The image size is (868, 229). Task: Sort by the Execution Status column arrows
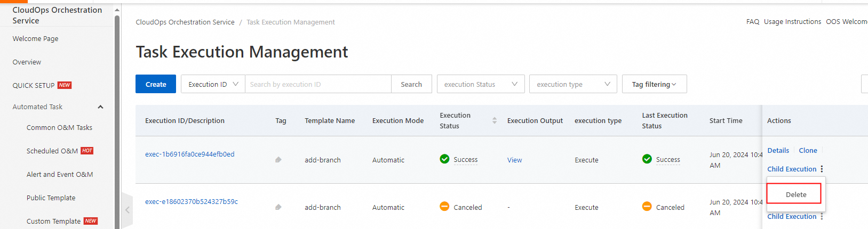[495, 121]
